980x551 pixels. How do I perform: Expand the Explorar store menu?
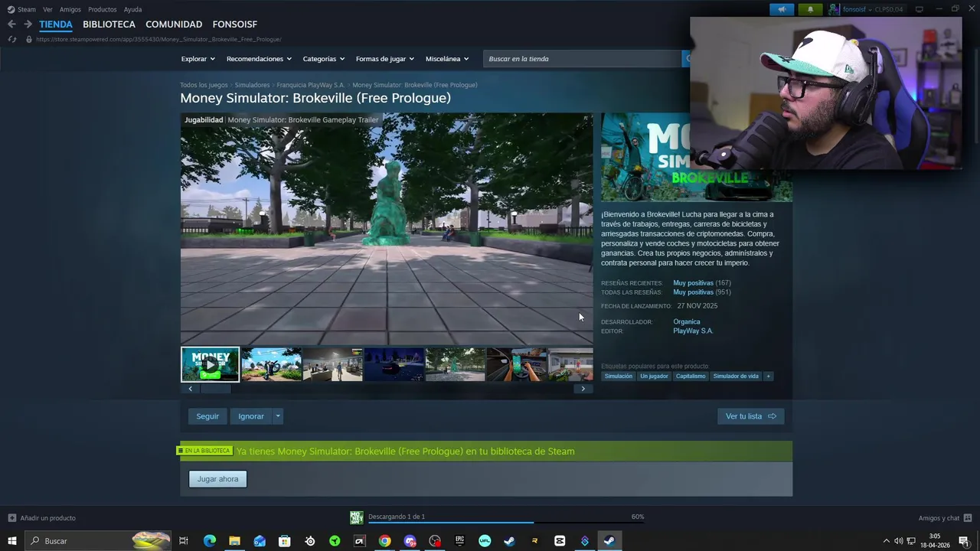(x=198, y=59)
